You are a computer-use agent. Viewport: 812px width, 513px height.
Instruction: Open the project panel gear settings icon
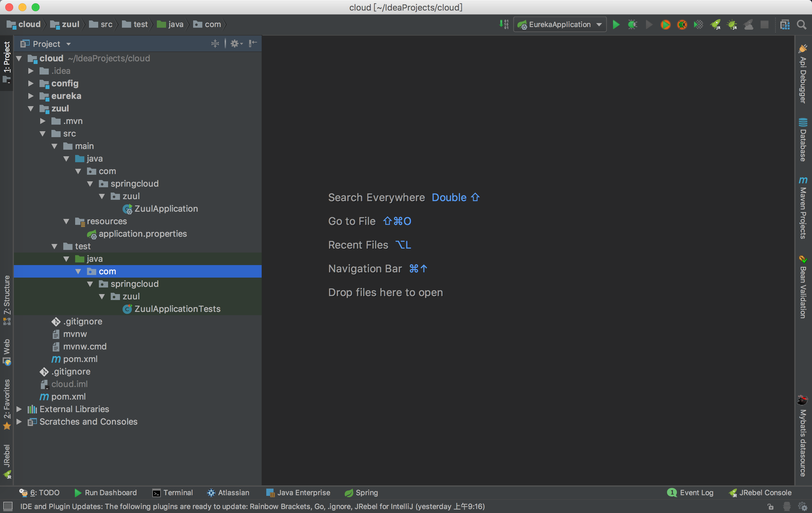click(235, 44)
